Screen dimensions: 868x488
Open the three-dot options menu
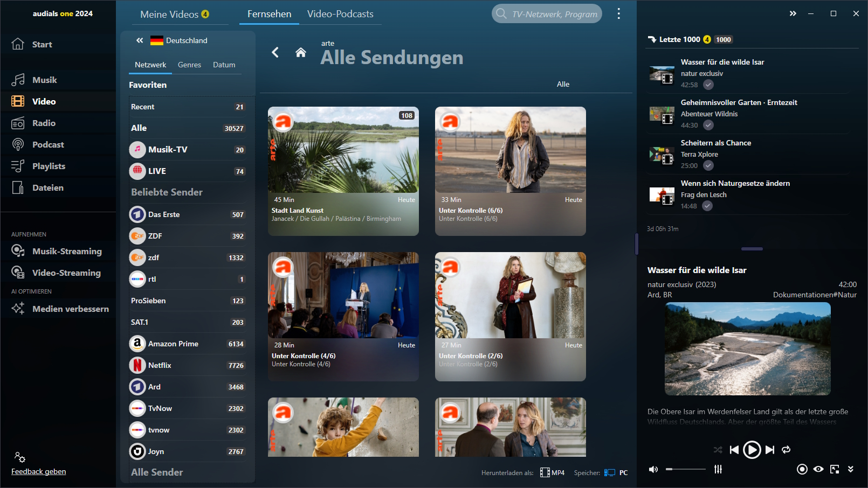click(x=618, y=13)
